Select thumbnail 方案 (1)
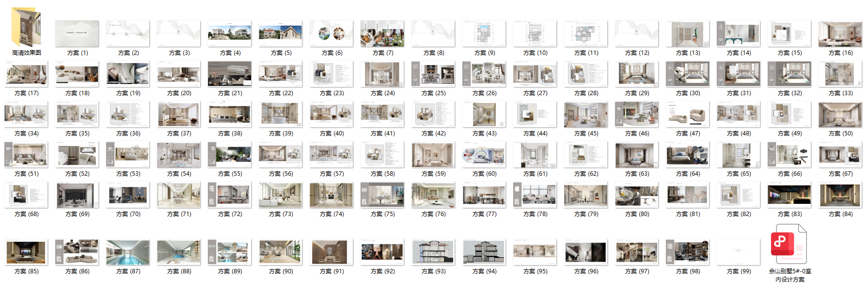This screenshot has width=868, height=283. click(x=77, y=33)
